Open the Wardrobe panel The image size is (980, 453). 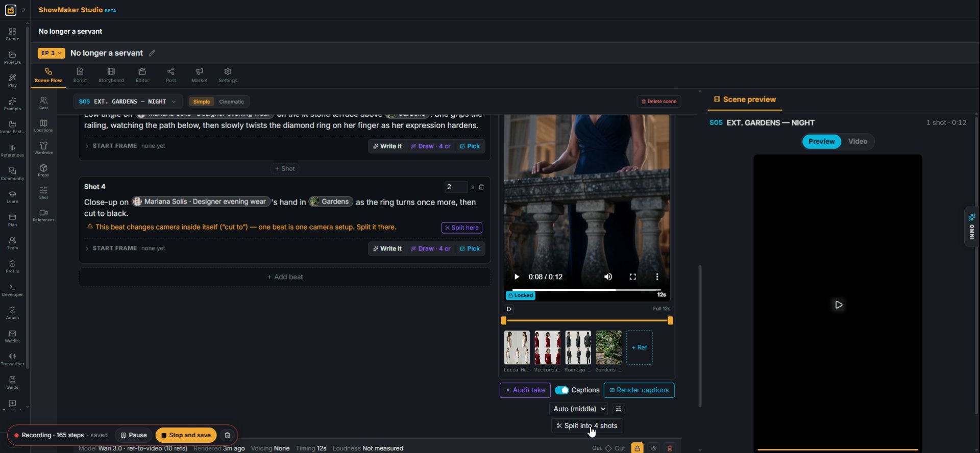[43, 148]
